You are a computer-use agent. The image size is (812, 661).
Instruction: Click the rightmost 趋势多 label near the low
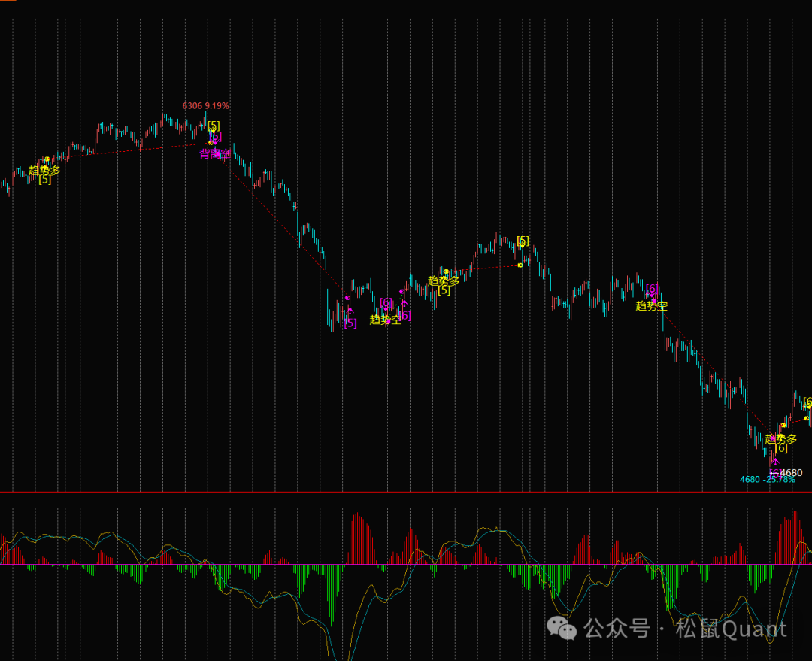(x=781, y=438)
